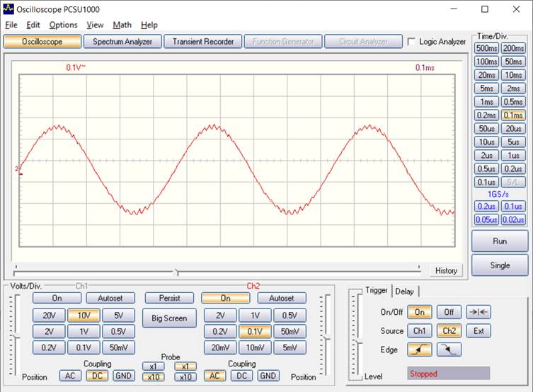The width and height of the screenshot is (533, 392).
Task: Turn trigger Off
Action: click(449, 312)
